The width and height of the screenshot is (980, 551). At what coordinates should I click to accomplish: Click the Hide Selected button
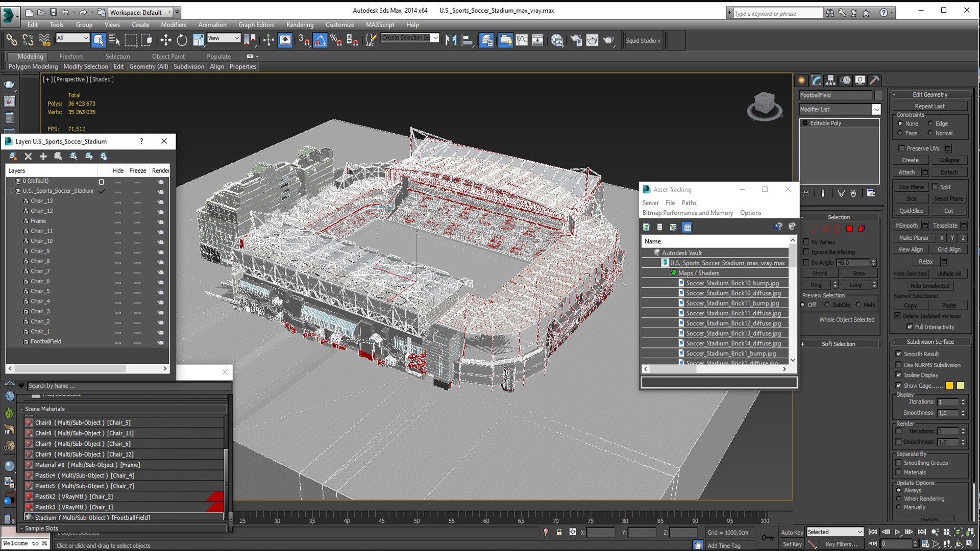[x=910, y=274]
